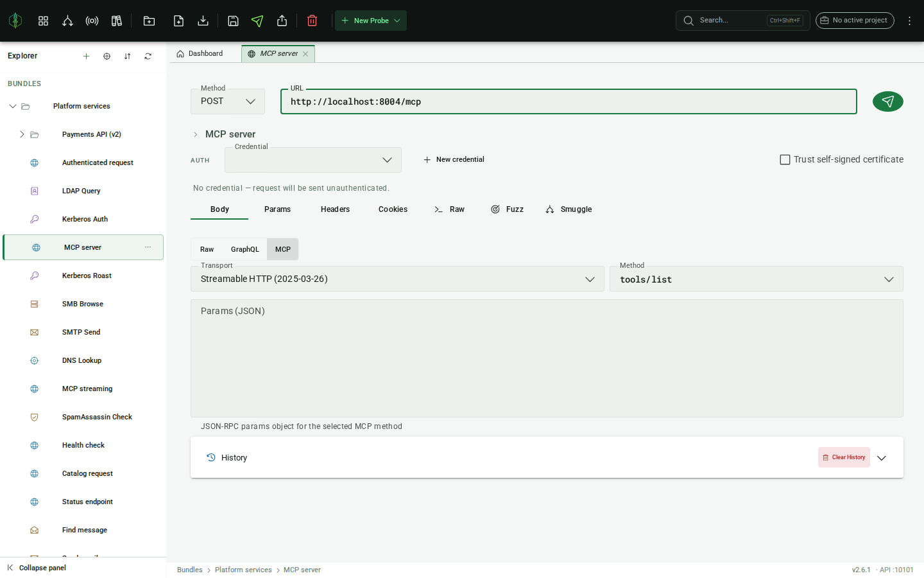Expand the Payments API (v2) folder
The width and height of the screenshot is (924, 578).
pyautogui.click(x=22, y=134)
